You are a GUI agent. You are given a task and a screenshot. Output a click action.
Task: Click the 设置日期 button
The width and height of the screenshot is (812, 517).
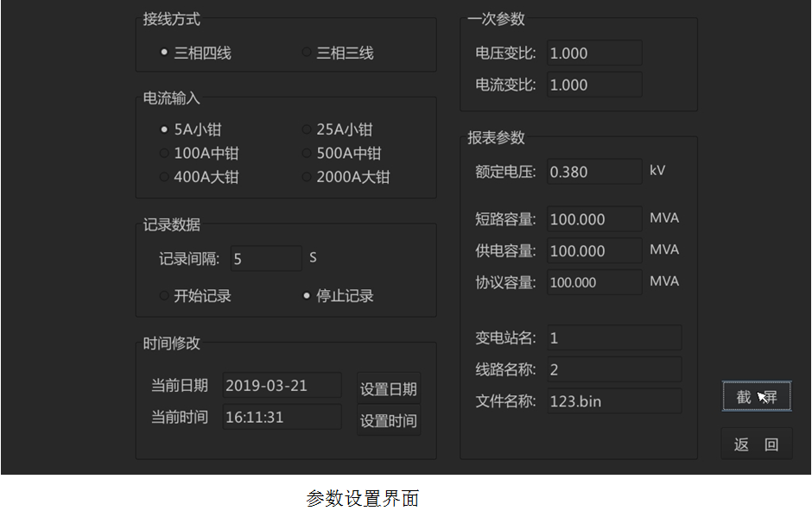click(389, 389)
